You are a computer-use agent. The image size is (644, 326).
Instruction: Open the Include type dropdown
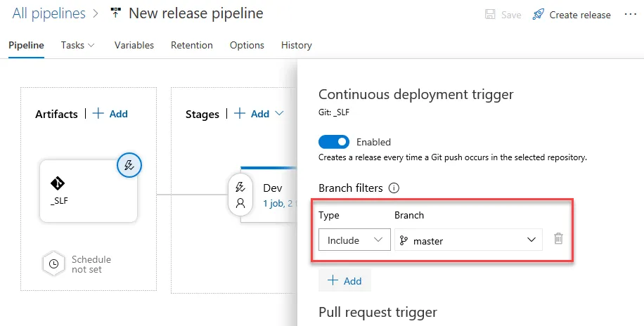[354, 240]
